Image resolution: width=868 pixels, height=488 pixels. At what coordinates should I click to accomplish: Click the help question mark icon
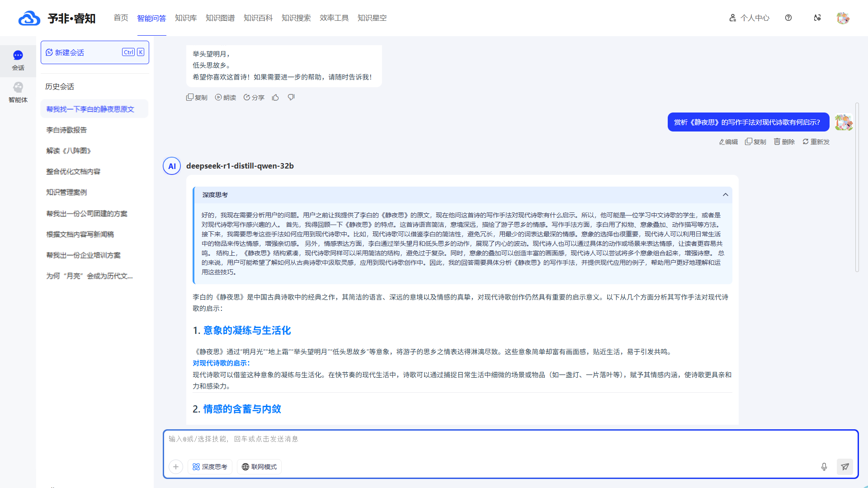pos(788,18)
